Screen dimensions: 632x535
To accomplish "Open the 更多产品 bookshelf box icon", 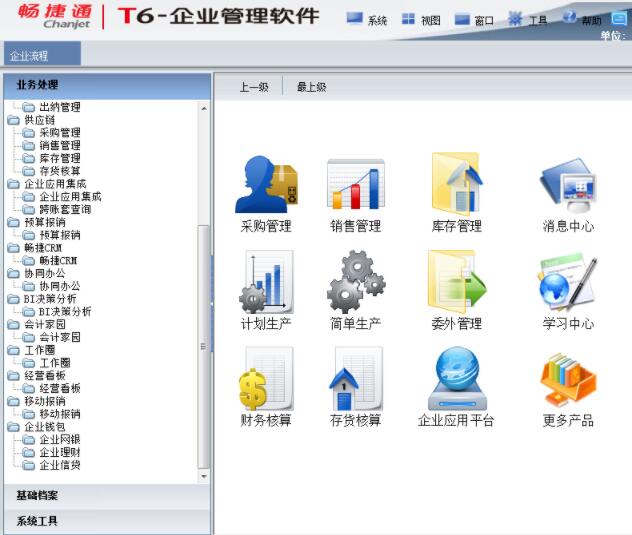I will coord(568,380).
